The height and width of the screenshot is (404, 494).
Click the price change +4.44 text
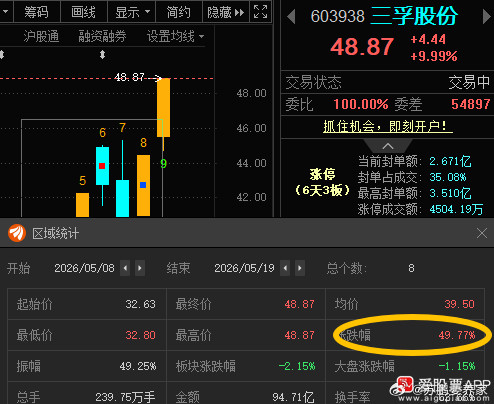(428, 39)
